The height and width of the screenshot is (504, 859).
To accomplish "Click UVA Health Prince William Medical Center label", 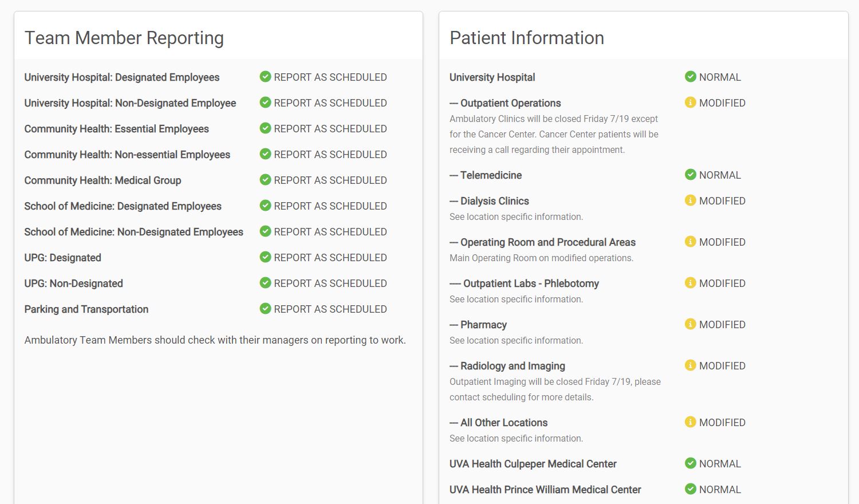I will tap(545, 490).
